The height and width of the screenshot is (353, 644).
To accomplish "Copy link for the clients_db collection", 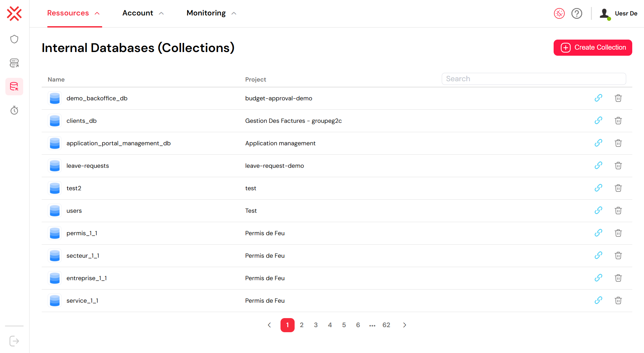I will 598,120.
